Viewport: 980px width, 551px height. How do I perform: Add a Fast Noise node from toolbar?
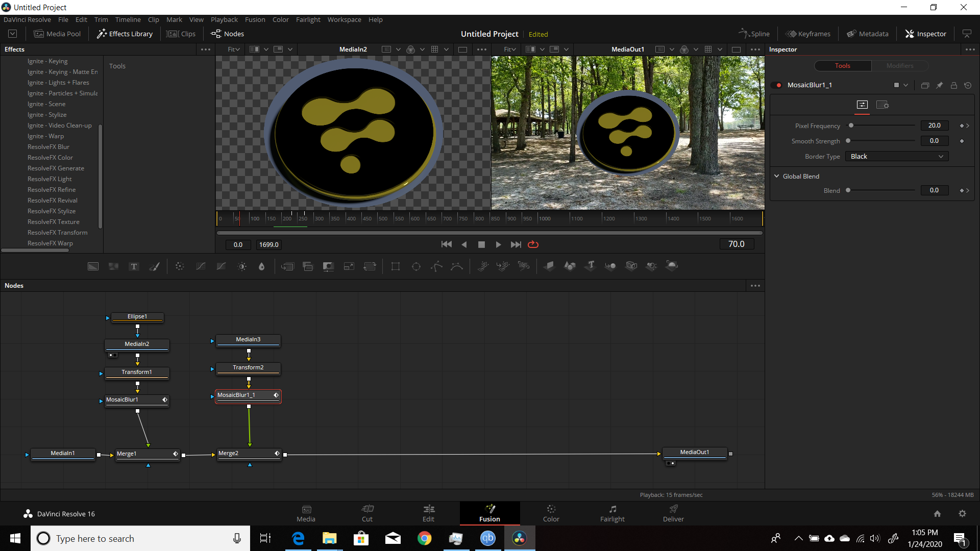[113, 266]
